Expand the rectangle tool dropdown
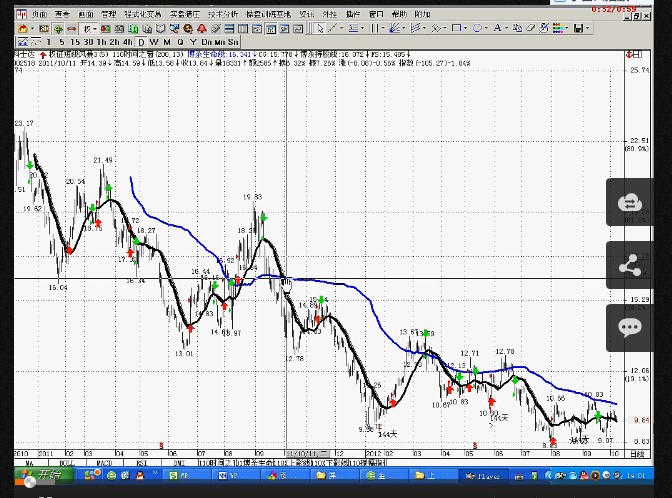672x498 pixels. point(465,29)
